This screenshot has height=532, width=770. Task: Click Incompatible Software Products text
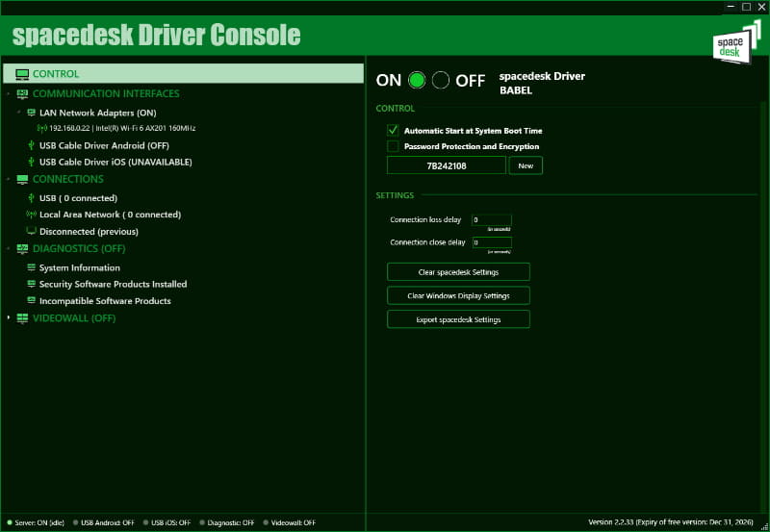tap(105, 301)
